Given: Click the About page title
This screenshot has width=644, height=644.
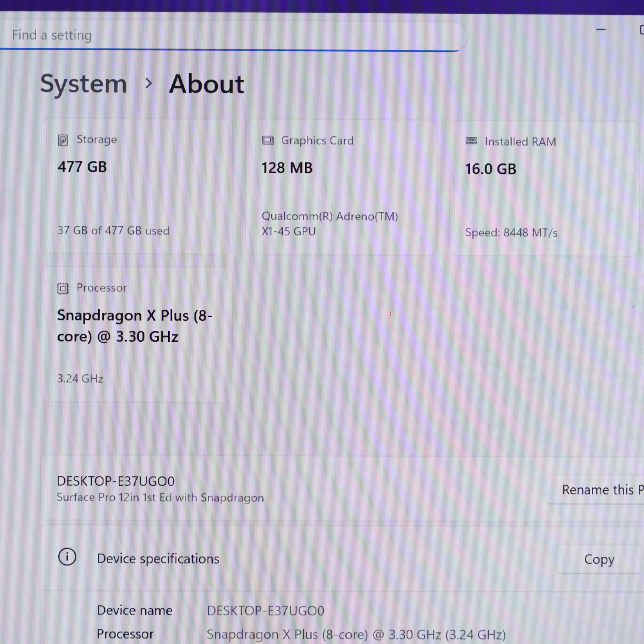Looking at the screenshot, I should click(x=207, y=85).
